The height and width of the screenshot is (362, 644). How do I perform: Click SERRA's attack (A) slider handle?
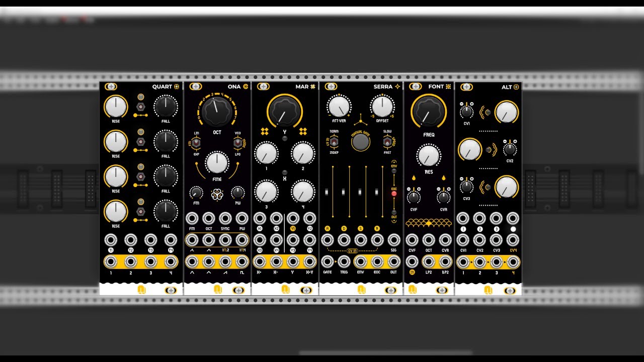[x=327, y=192]
